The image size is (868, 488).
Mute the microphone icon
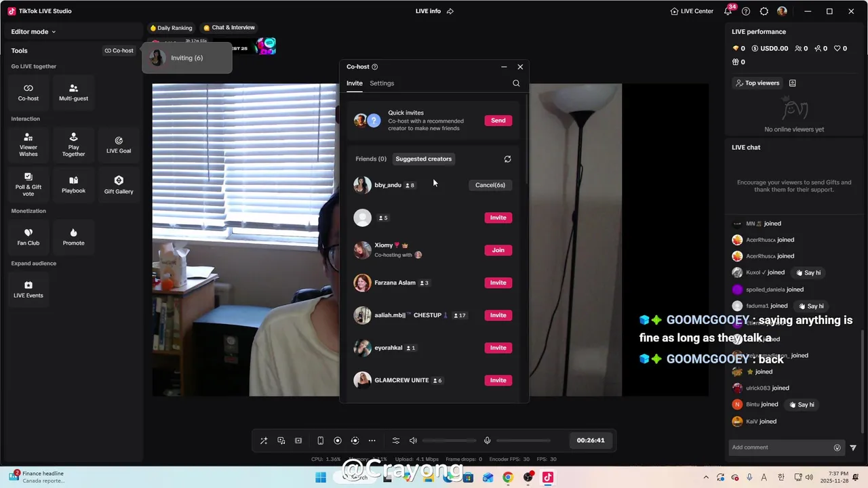[487, 441]
